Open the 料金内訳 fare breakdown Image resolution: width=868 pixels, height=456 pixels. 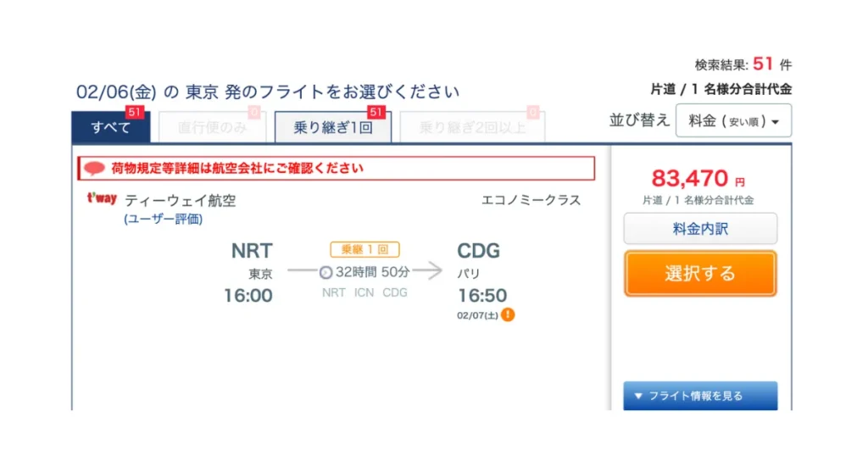click(x=700, y=229)
